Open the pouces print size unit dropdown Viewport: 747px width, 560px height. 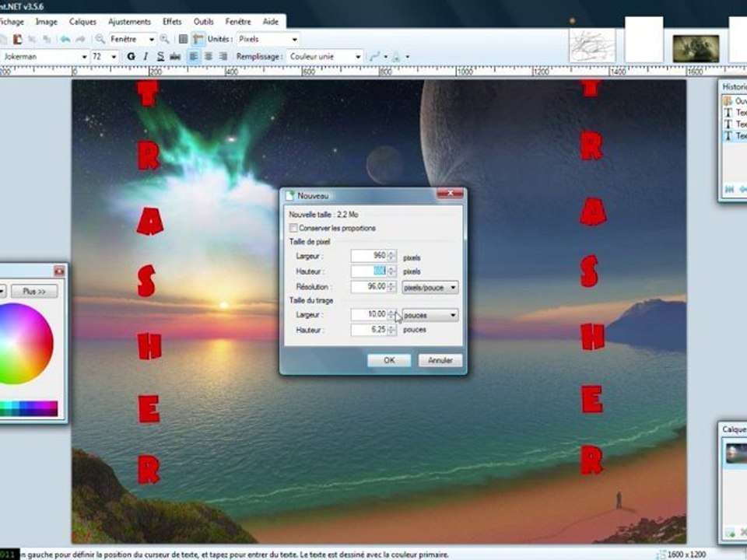[430, 315]
